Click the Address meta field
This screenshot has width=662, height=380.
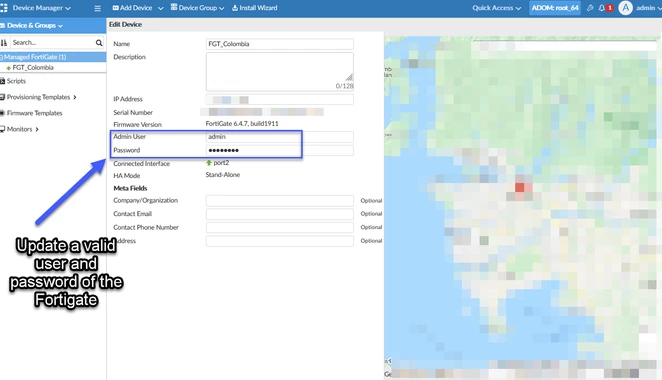pos(279,241)
